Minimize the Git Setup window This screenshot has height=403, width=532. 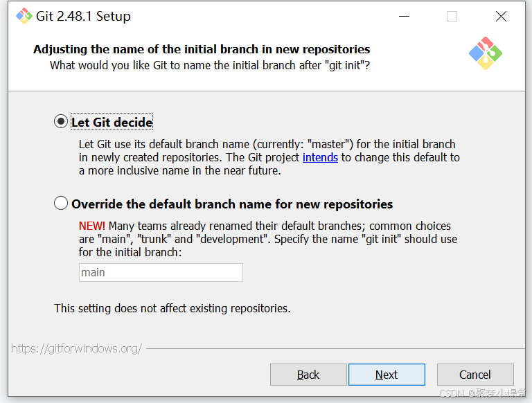[x=404, y=16]
